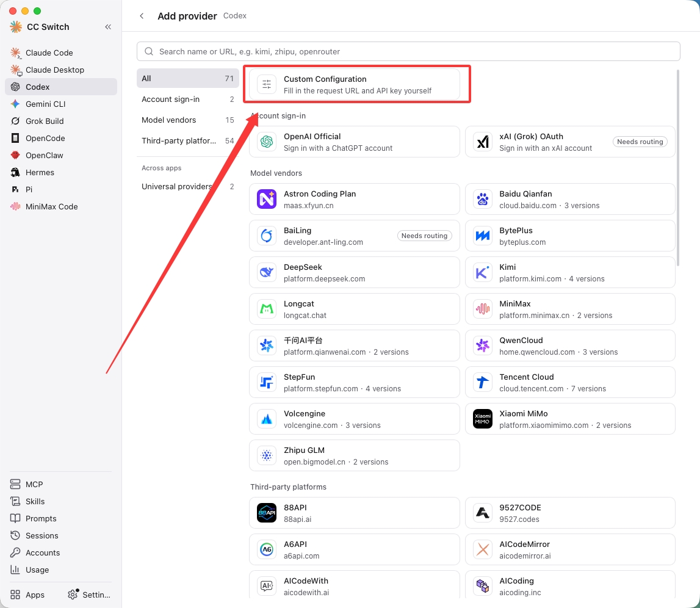Viewport: 700px width, 608px height.
Task: Click the BytePlus logo icon
Action: [483, 236]
